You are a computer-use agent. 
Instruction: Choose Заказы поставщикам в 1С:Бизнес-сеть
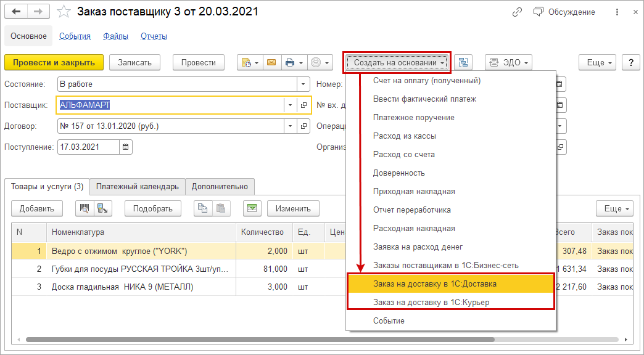[x=451, y=266]
